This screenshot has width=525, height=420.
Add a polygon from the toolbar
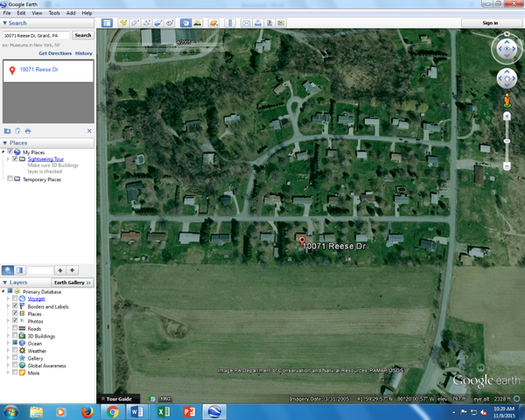[135, 23]
